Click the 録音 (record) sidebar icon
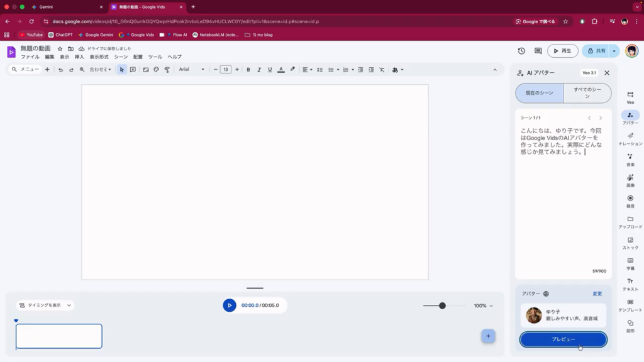Viewport: 644px width, 362px height. tap(630, 200)
